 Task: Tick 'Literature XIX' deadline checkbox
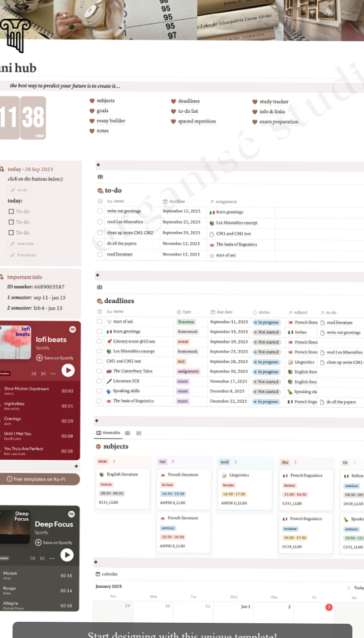coord(100,382)
